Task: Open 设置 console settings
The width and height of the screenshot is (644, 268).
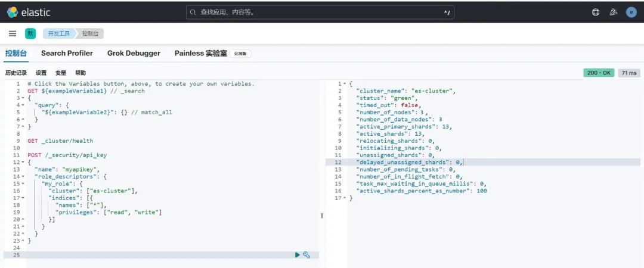Action: pos(41,73)
